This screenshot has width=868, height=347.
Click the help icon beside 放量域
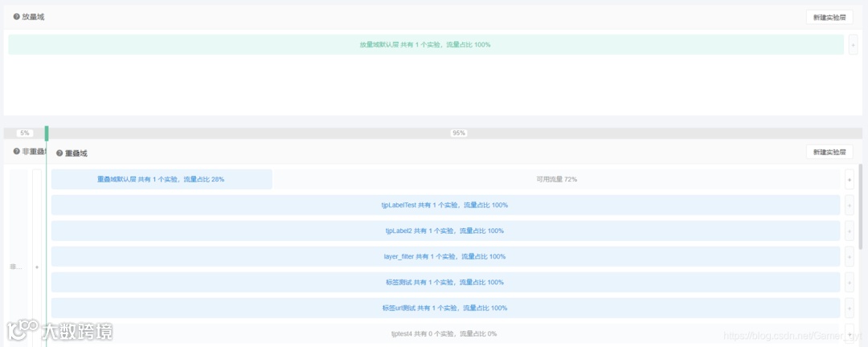click(17, 17)
